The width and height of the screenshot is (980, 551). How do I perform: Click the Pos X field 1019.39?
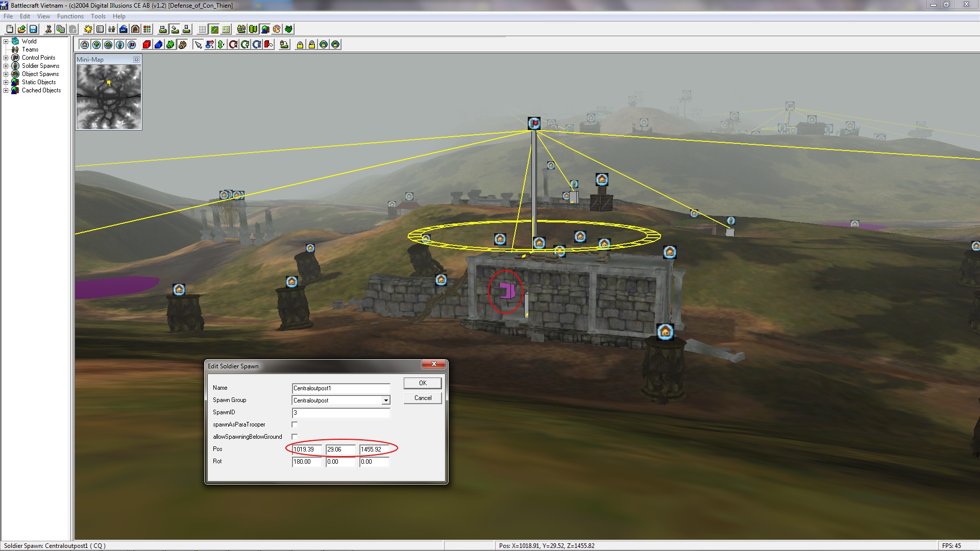click(307, 449)
